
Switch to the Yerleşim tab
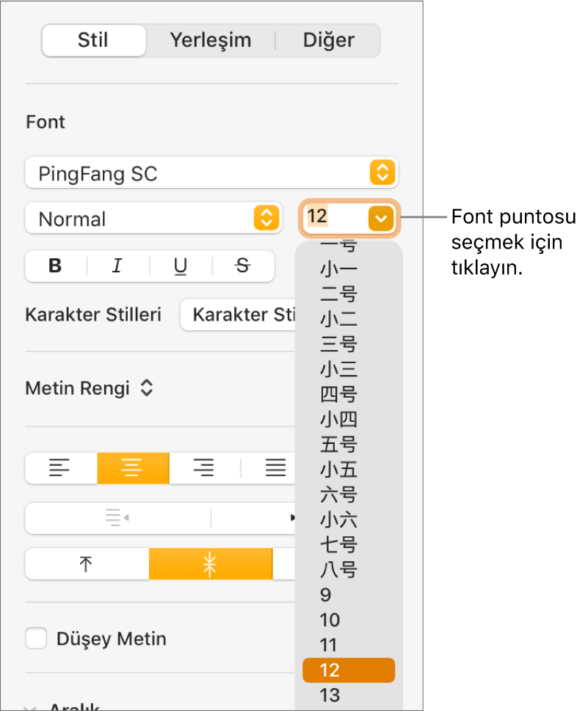pos(211,40)
